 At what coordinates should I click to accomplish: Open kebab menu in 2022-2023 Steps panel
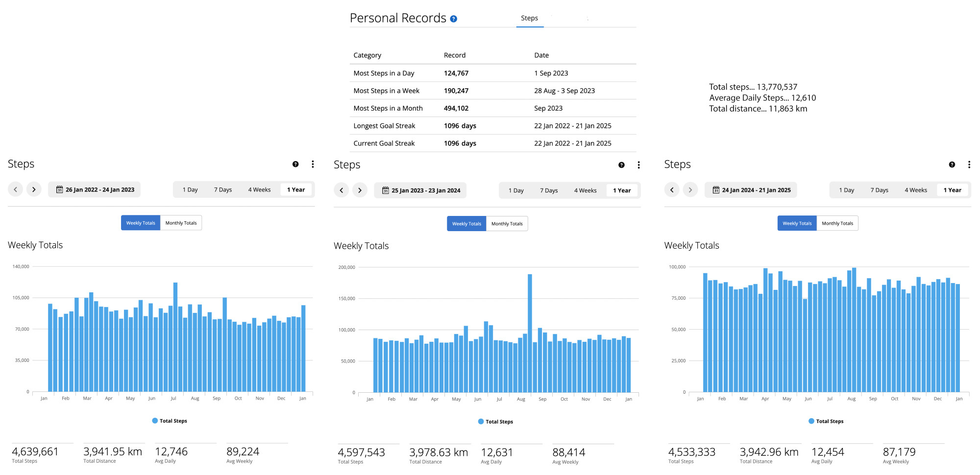(x=313, y=164)
